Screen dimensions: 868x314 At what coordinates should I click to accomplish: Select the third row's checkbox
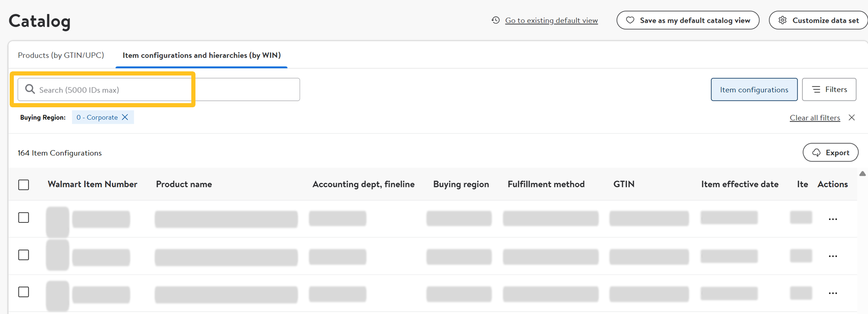24,292
